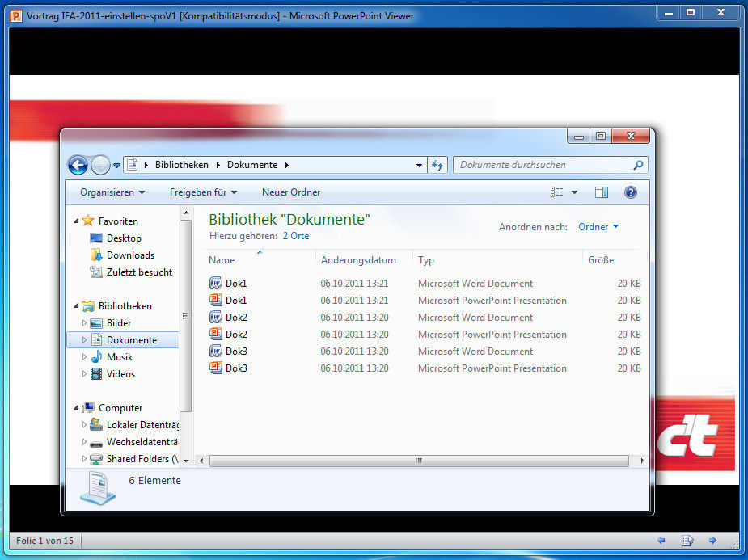Viewport: 748px width, 560px height.
Task: Click the Neuer Ordner button
Action: 291,192
